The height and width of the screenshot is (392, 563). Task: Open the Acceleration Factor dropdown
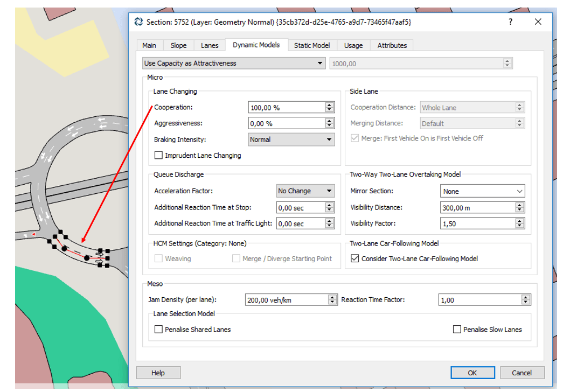coord(305,191)
